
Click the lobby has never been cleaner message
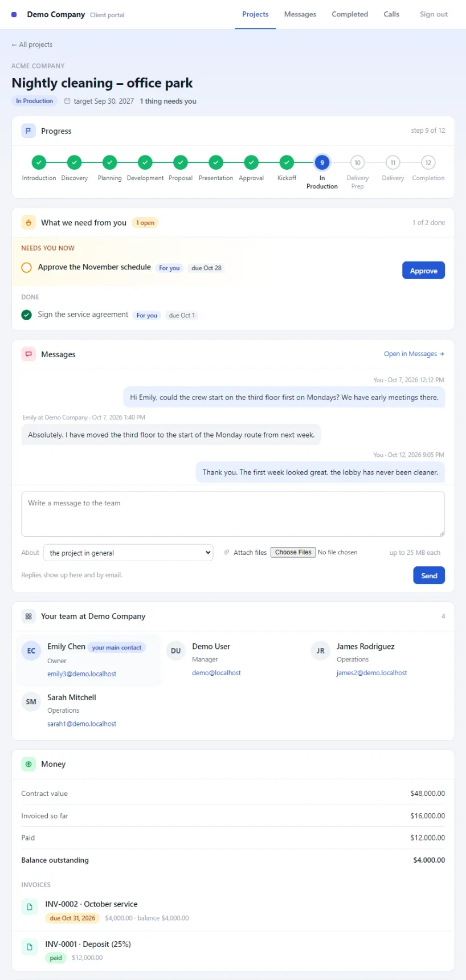(x=320, y=472)
